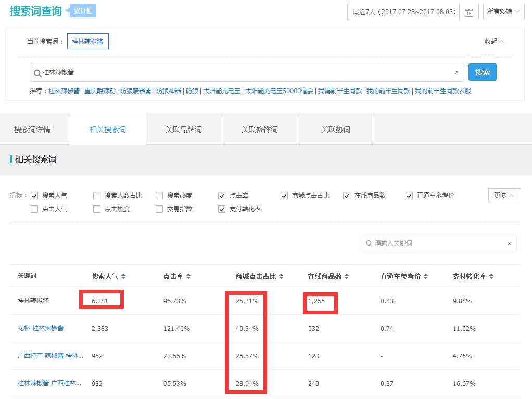Click the blue 搜索 button
Viewport: 532px width, 399px height.
pos(482,72)
